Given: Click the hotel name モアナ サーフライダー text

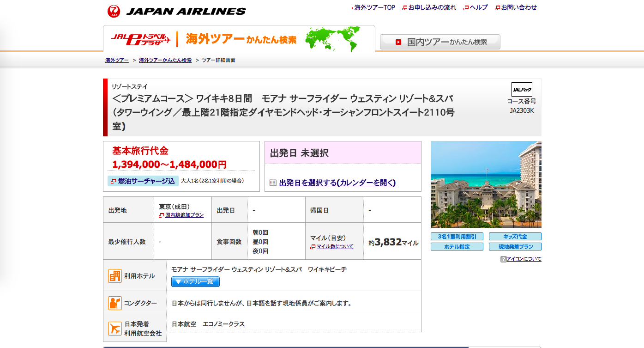Looking at the screenshot, I should 259,269.
